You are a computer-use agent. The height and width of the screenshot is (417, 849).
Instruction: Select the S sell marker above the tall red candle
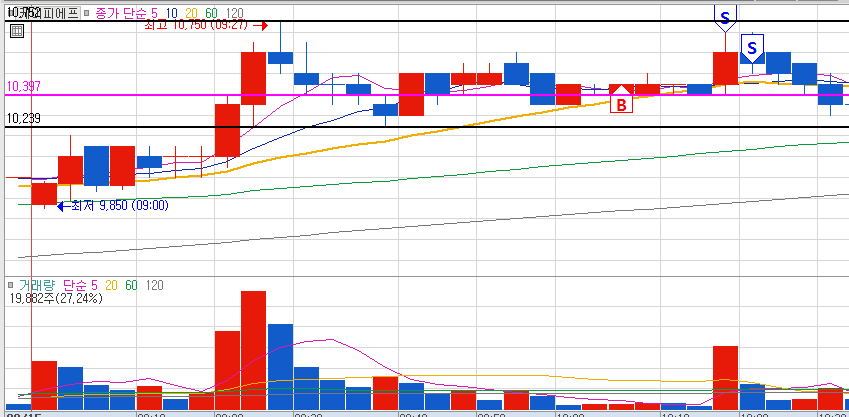tap(725, 17)
